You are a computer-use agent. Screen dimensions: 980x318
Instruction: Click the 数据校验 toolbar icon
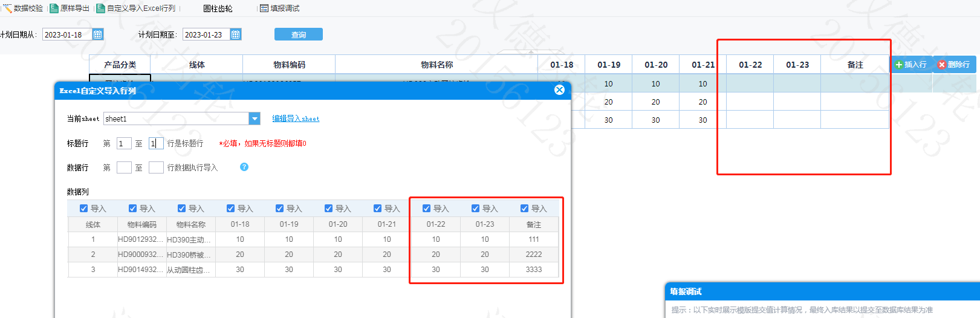click(x=7, y=8)
